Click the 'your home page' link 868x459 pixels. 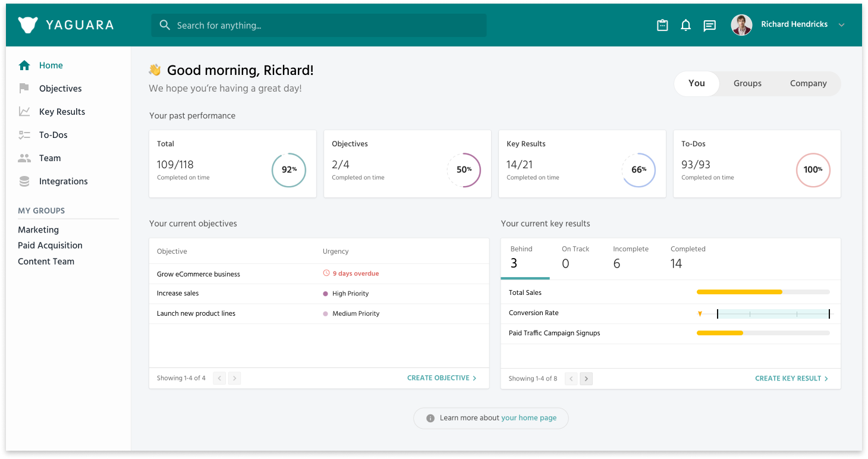(529, 418)
